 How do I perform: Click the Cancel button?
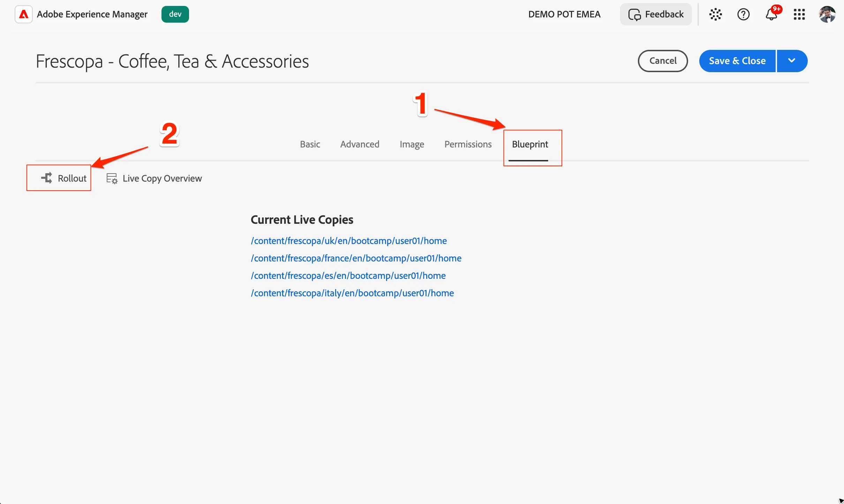coord(663,61)
